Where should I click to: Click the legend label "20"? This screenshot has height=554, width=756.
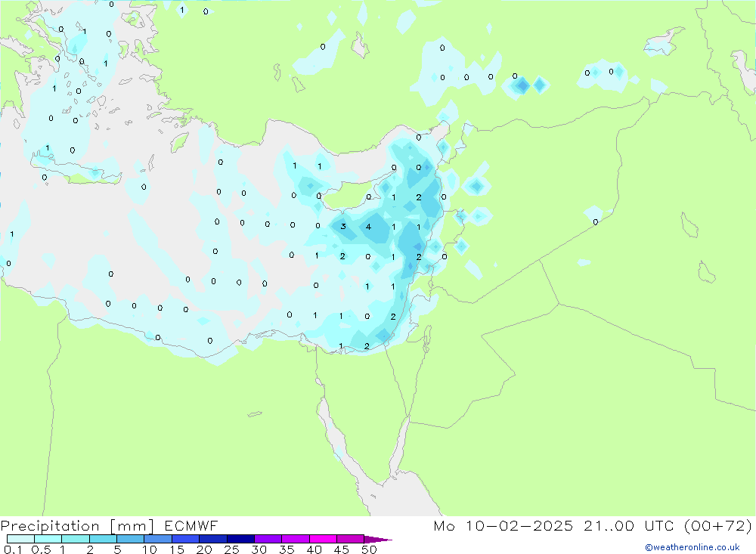(204, 549)
